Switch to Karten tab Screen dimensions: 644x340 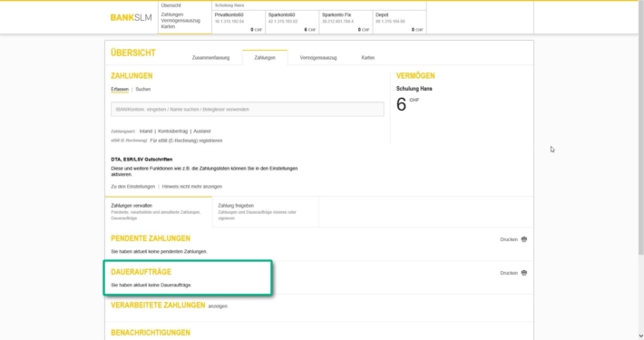coord(368,58)
